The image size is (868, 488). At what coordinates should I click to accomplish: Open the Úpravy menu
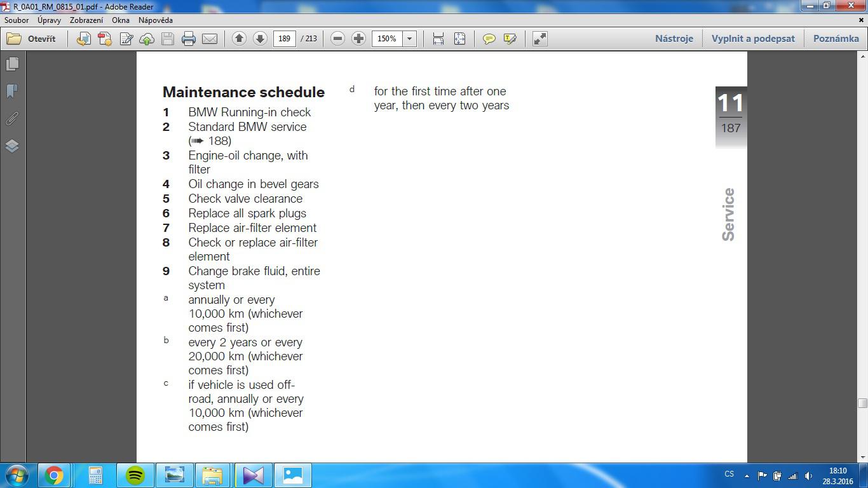(x=49, y=20)
